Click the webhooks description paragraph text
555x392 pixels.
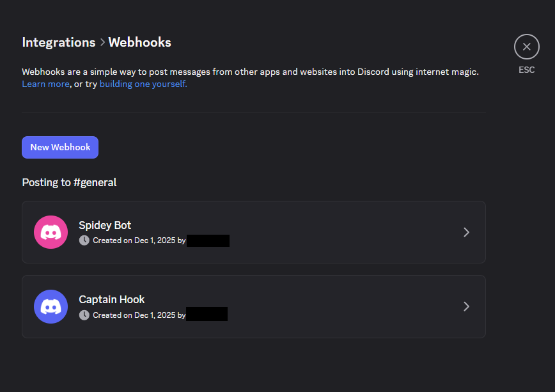coord(249,72)
